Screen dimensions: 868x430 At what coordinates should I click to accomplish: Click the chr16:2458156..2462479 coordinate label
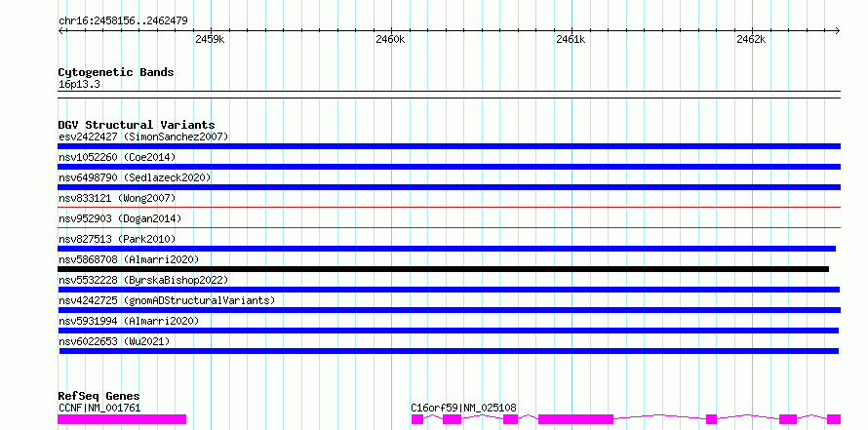tap(123, 20)
